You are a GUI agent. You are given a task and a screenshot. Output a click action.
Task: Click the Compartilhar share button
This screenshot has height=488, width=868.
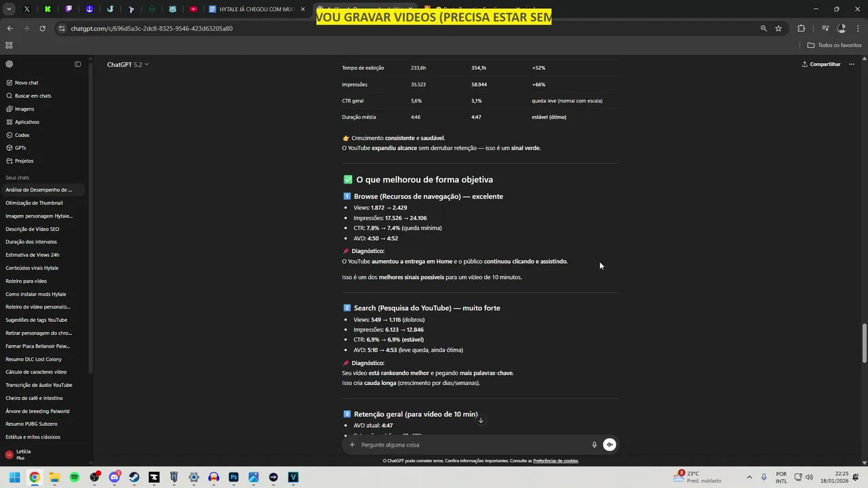[x=821, y=64]
